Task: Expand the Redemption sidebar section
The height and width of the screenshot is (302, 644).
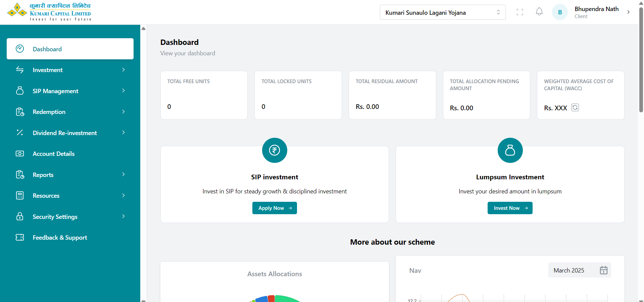Action: pyautogui.click(x=70, y=112)
